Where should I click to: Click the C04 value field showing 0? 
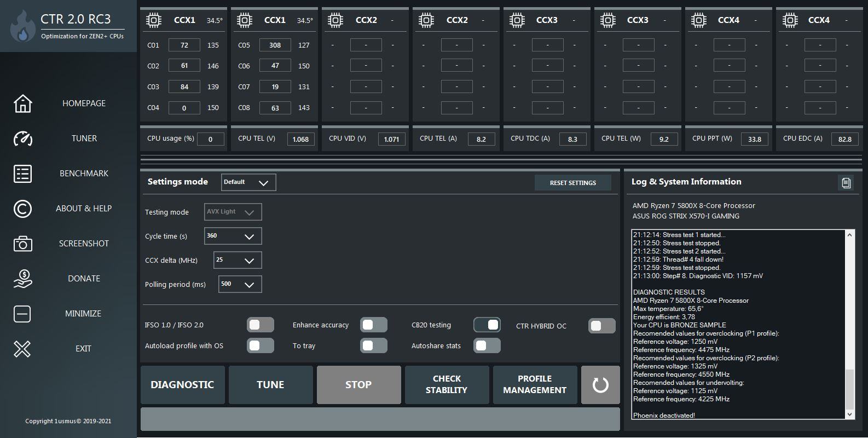tap(184, 107)
